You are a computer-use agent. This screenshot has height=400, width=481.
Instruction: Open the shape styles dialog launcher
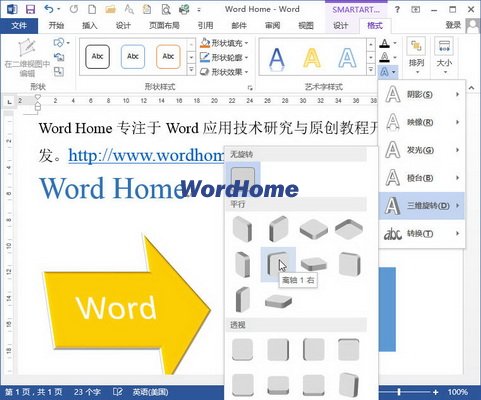(x=250, y=88)
